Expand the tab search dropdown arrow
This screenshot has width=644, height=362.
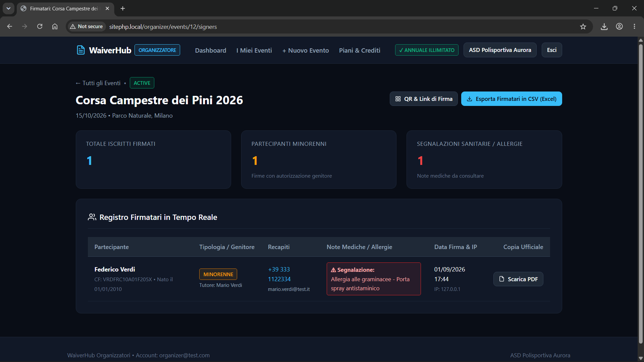[x=8, y=8]
